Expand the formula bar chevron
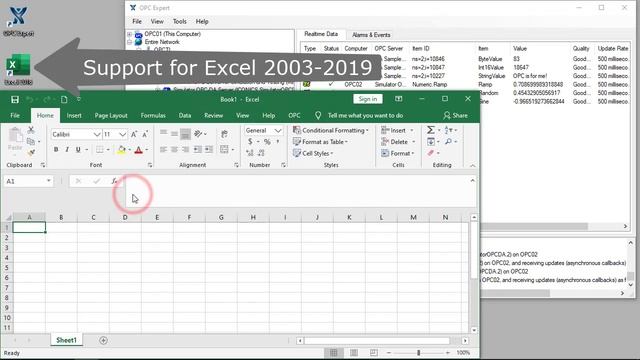640x360 pixels. pyautogui.click(x=473, y=180)
